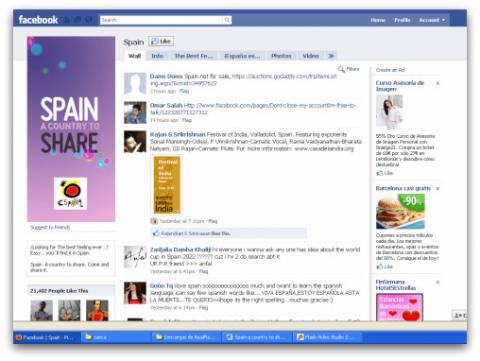Click the avatar of the 'love spain sooooo much' post
This screenshot has height=361, width=480.
135,293
